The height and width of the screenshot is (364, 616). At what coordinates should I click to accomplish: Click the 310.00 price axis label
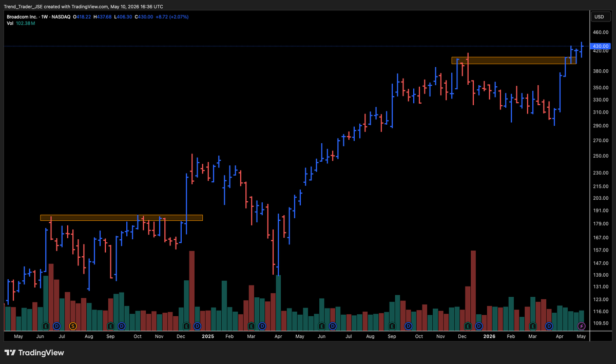600,112
